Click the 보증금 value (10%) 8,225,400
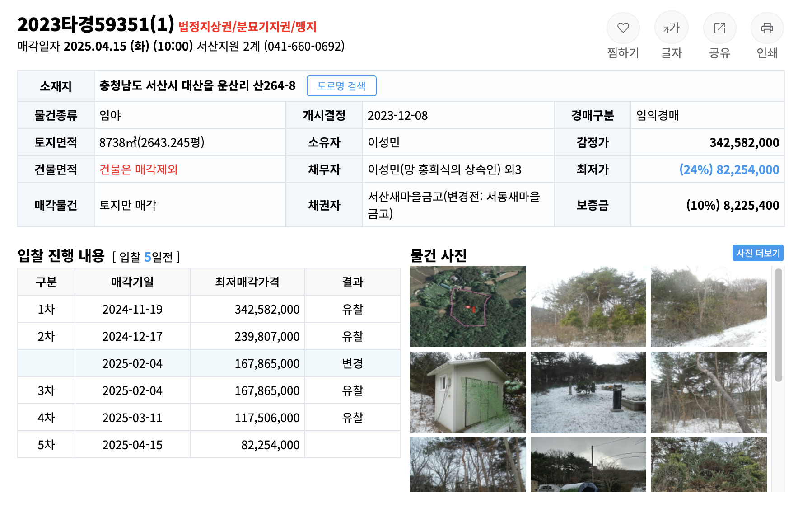 click(x=733, y=206)
